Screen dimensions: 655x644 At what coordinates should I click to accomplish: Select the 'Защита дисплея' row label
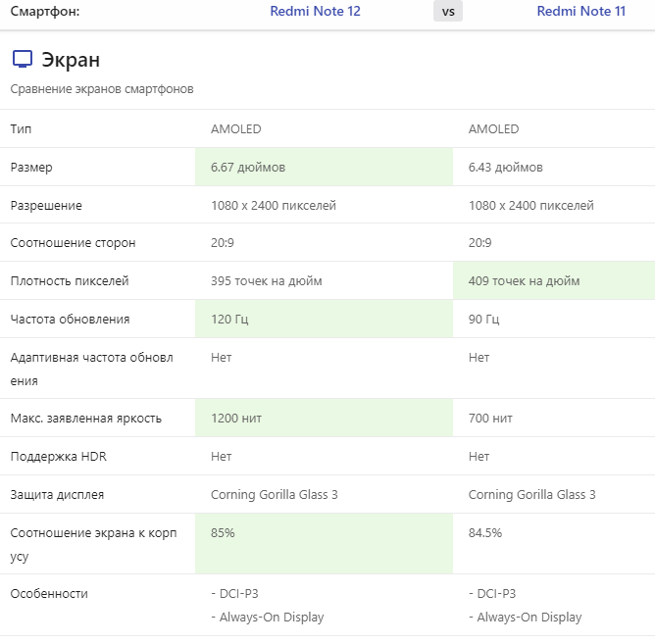pyautogui.click(x=57, y=495)
